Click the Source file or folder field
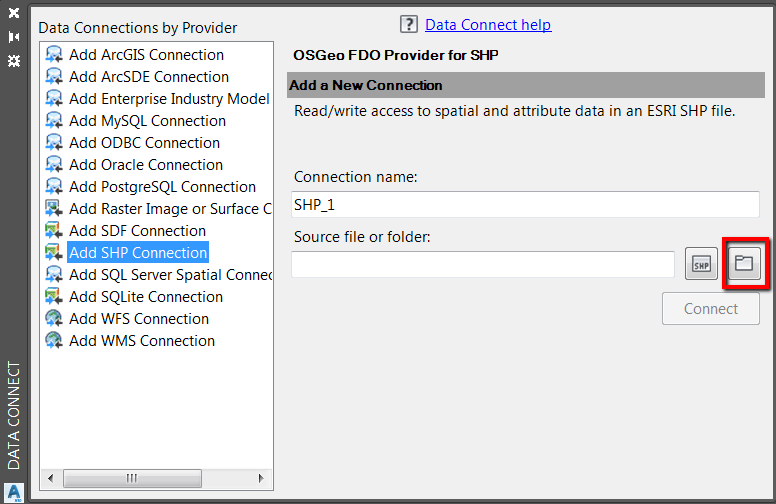 pos(483,264)
